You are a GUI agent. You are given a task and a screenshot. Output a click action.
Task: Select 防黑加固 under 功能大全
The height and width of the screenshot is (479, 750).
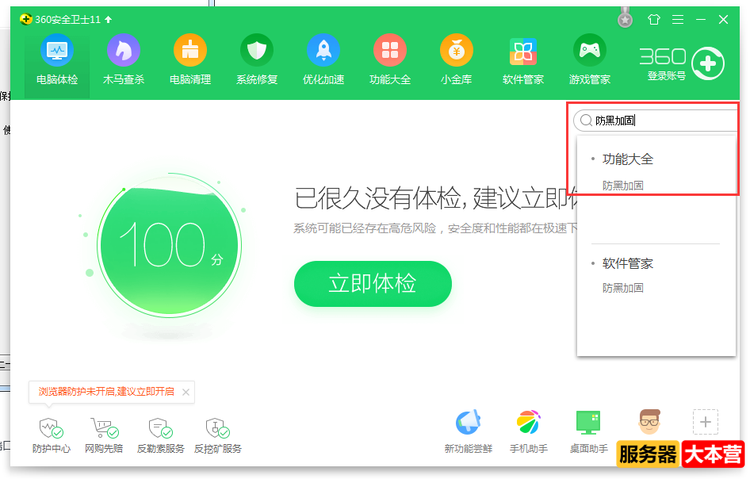(x=622, y=186)
